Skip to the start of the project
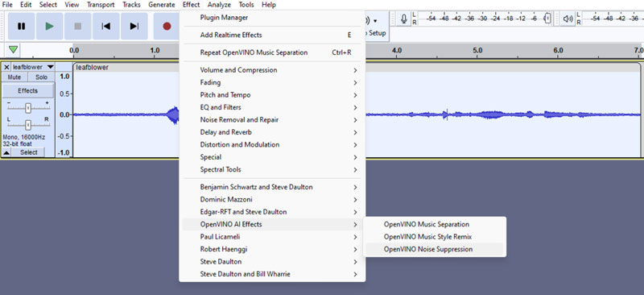 point(106,27)
